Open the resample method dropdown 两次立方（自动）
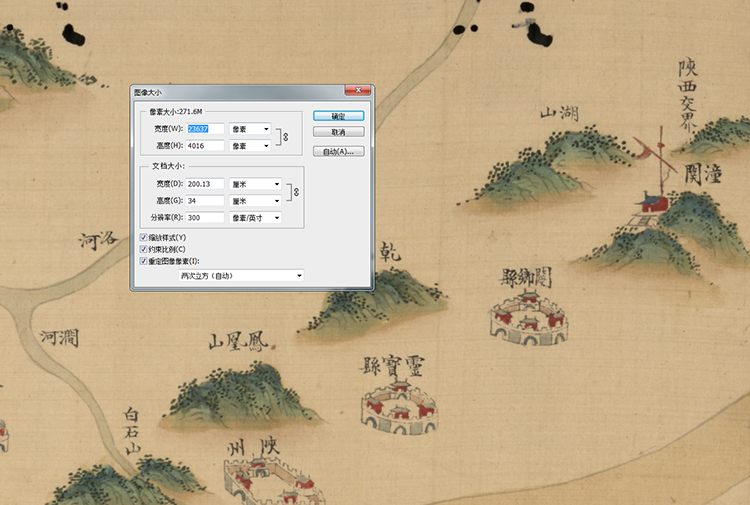 click(x=241, y=275)
